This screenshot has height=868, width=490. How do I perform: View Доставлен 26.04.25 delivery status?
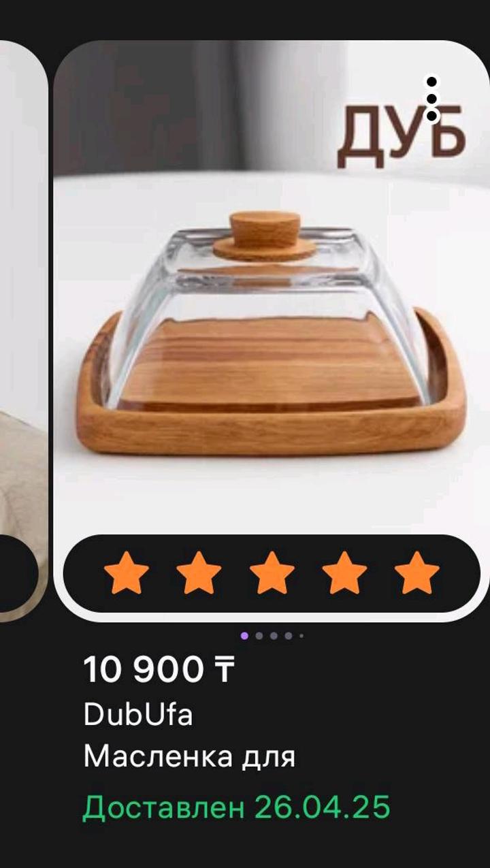point(237,807)
